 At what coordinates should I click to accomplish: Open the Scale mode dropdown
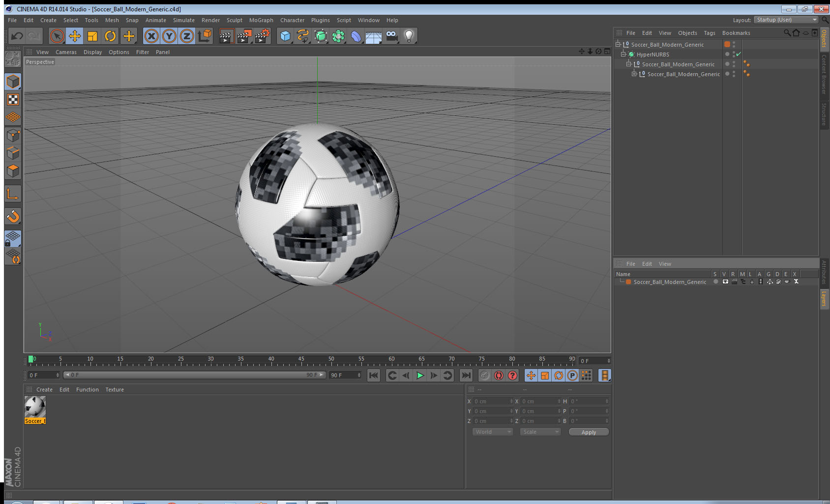(540, 432)
